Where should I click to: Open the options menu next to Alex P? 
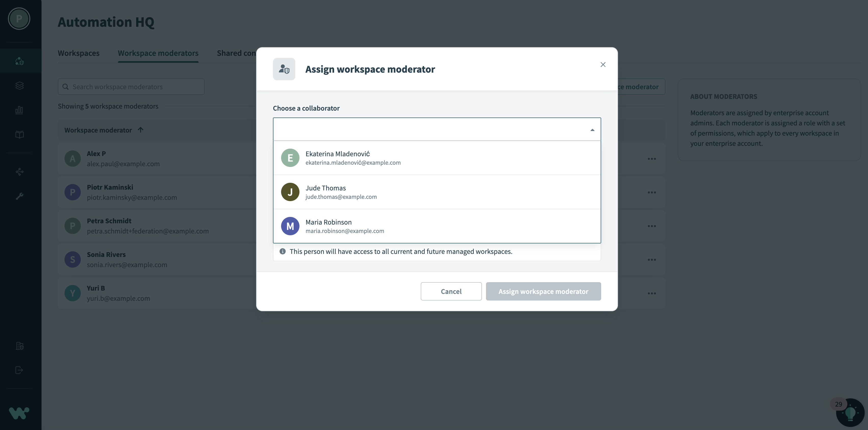pyautogui.click(x=652, y=158)
